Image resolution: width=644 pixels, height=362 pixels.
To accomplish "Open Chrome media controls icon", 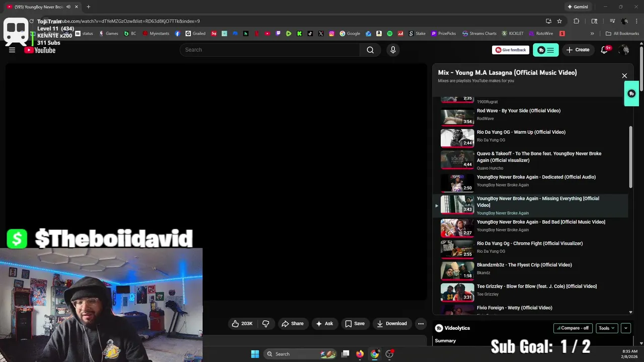I will (612, 21).
